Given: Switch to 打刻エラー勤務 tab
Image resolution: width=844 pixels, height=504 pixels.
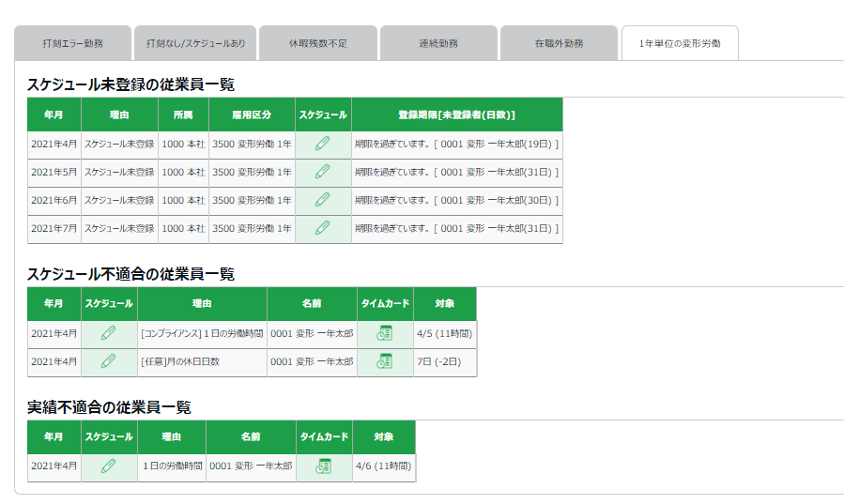Looking at the screenshot, I should click(72, 43).
